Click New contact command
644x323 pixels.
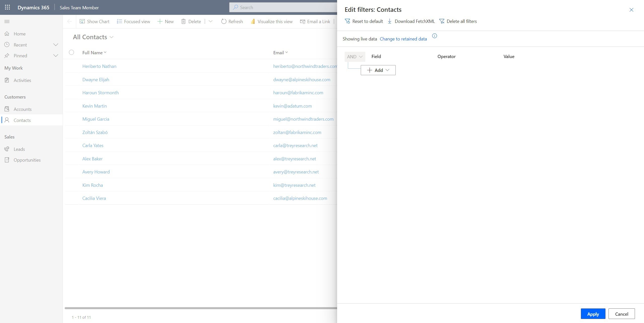[166, 22]
